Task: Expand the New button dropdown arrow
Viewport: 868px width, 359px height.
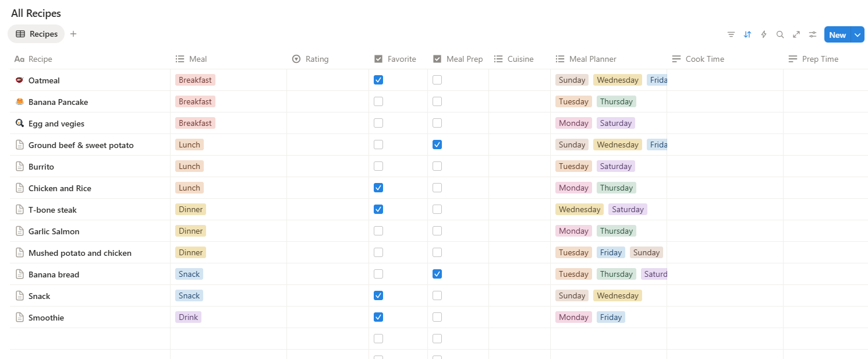Action: tap(858, 35)
